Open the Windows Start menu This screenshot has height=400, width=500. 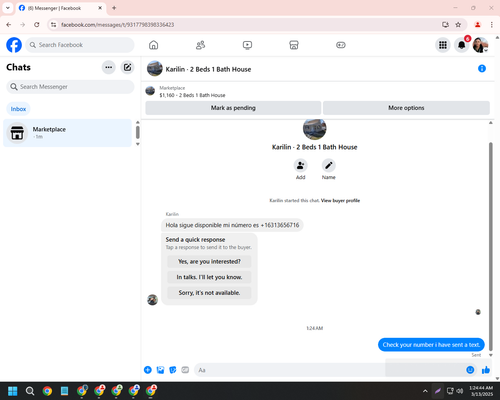tap(13, 391)
